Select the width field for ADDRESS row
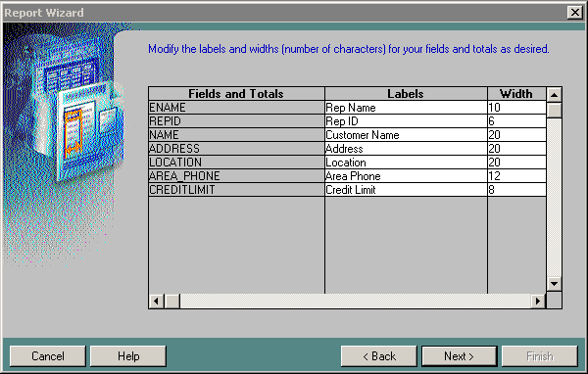 (516, 149)
